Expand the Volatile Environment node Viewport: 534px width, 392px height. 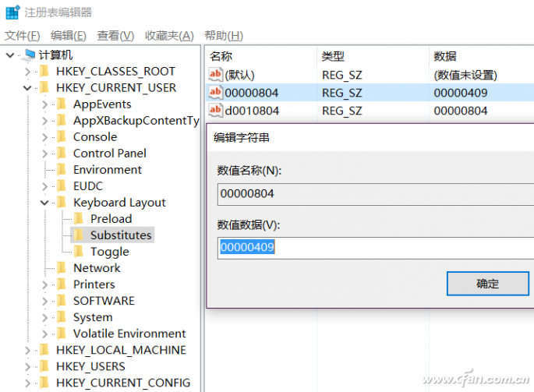[x=44, y=334]
